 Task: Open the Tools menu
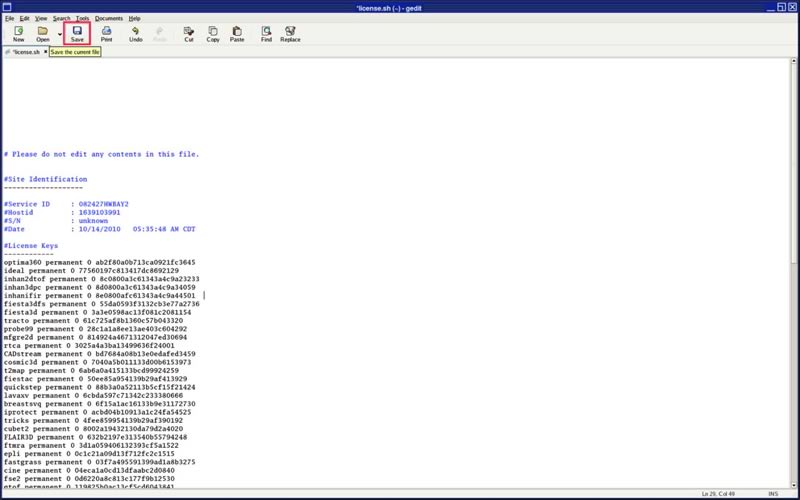[x=82, y=18]
